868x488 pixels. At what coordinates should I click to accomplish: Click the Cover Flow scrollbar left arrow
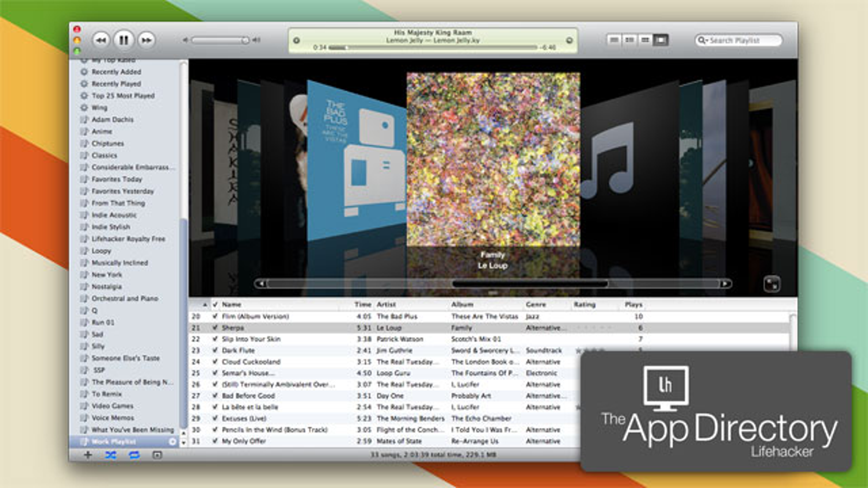261,284
